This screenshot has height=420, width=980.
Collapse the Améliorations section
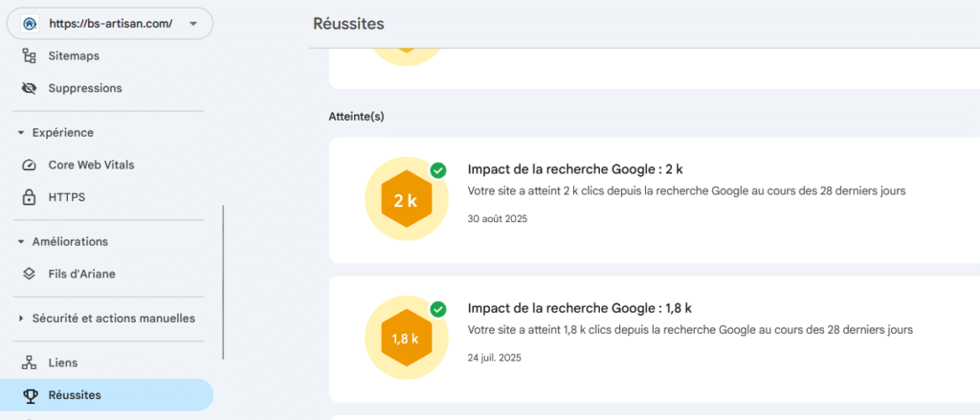(x=21, y=242)
